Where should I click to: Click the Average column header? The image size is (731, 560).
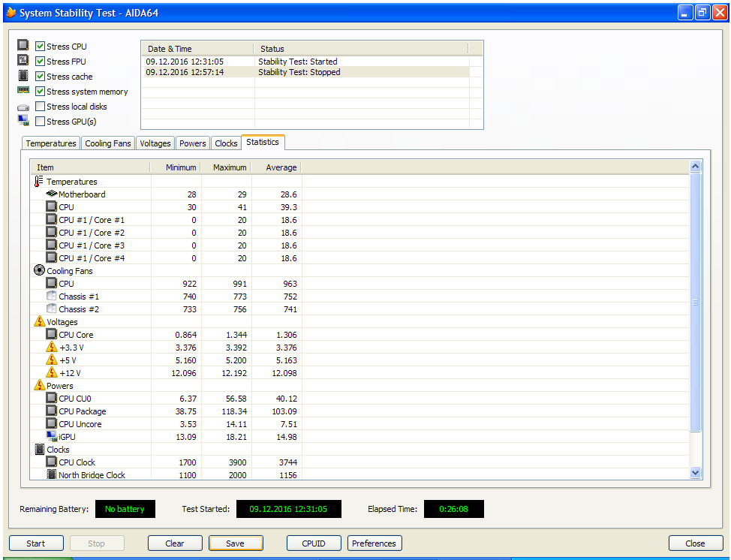tap(276, 167)
